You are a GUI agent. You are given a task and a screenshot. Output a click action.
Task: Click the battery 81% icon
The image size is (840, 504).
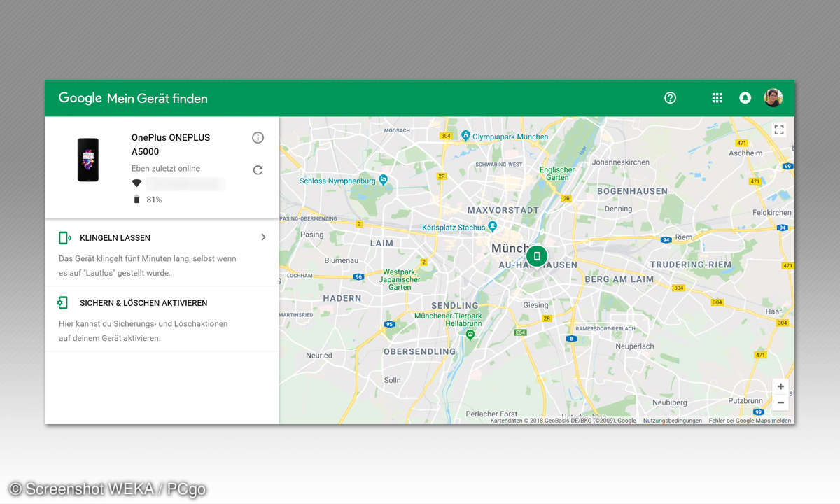pos(136,199)
